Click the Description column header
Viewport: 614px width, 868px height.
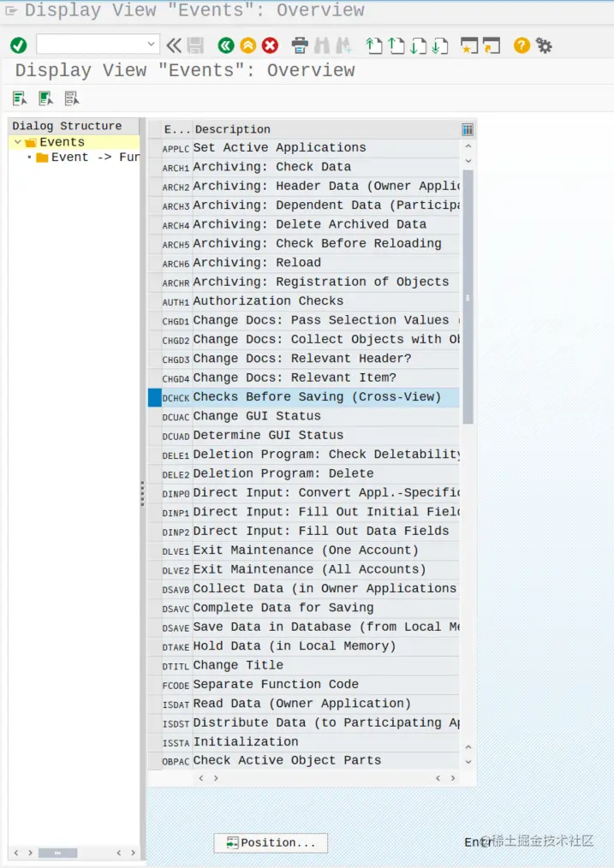pyautogui.click(x=326, y=129)
